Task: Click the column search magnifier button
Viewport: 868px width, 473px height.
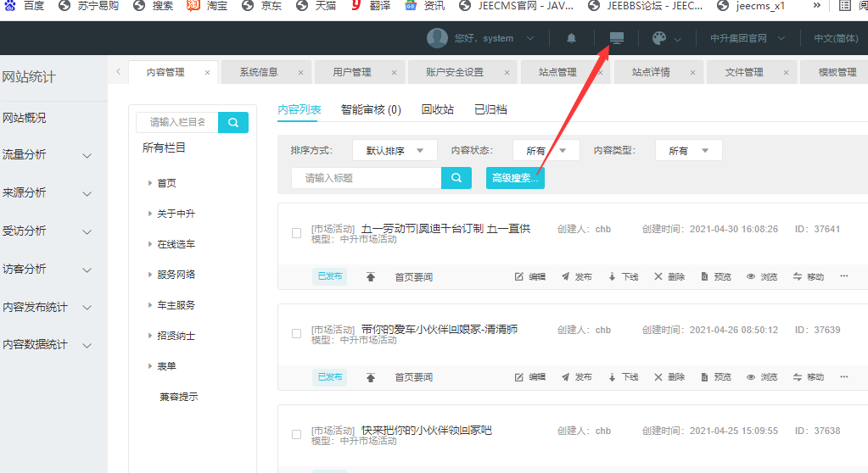Action: click(233, 122)
